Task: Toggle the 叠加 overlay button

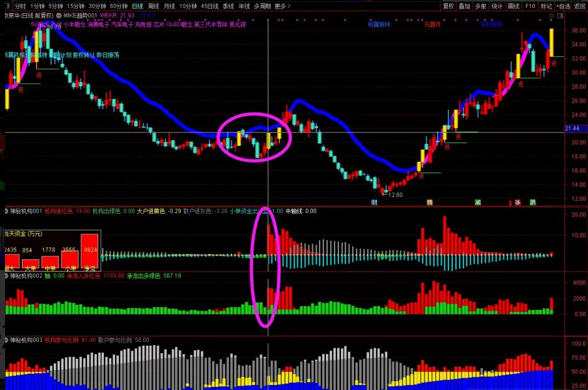Action: click(x=464, y=6)
